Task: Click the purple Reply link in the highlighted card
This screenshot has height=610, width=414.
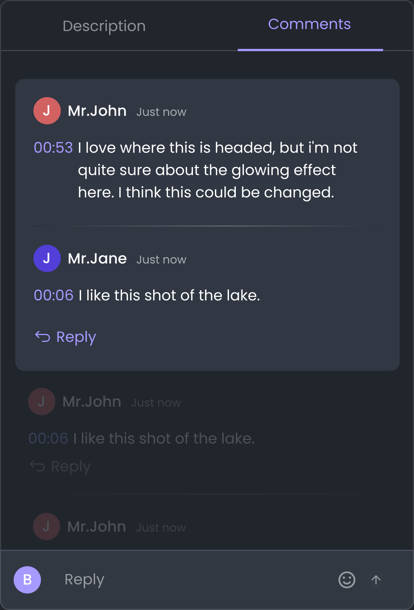Action: click(76, 337)
